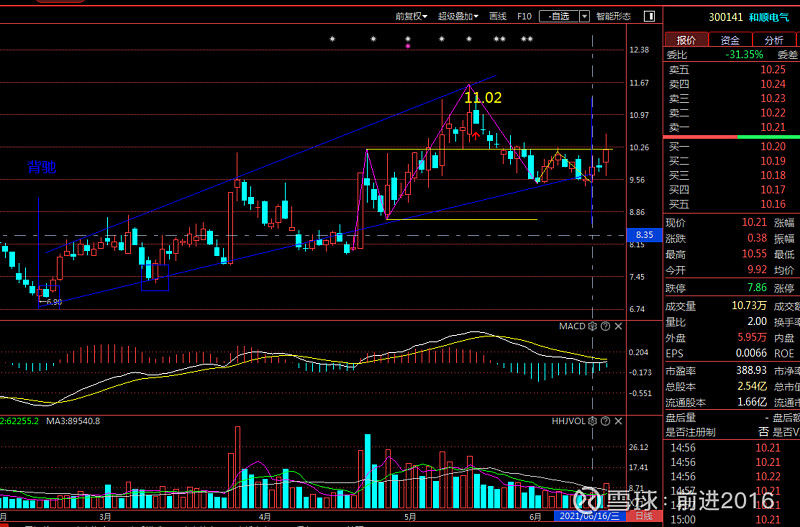Toggle the side panel layout icon

(649, 16)
